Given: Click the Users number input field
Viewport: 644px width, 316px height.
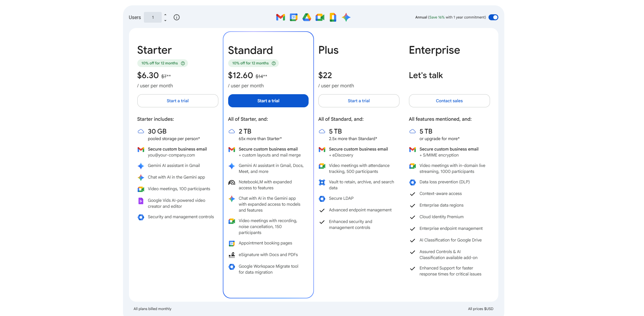Looking at the screenshot, I should click(x=153, y=17).
